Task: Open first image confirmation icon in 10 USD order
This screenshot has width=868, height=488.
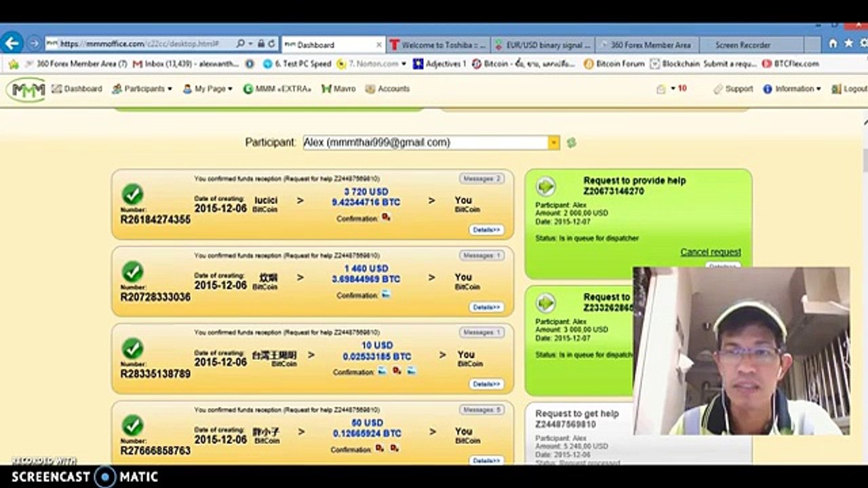Action: [x=382, y=371]
